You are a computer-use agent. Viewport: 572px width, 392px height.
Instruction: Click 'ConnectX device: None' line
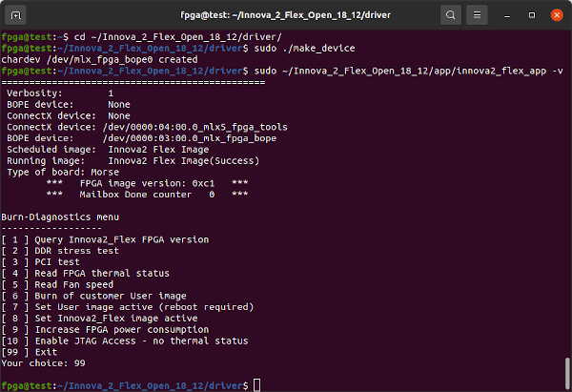pos(69,115)
